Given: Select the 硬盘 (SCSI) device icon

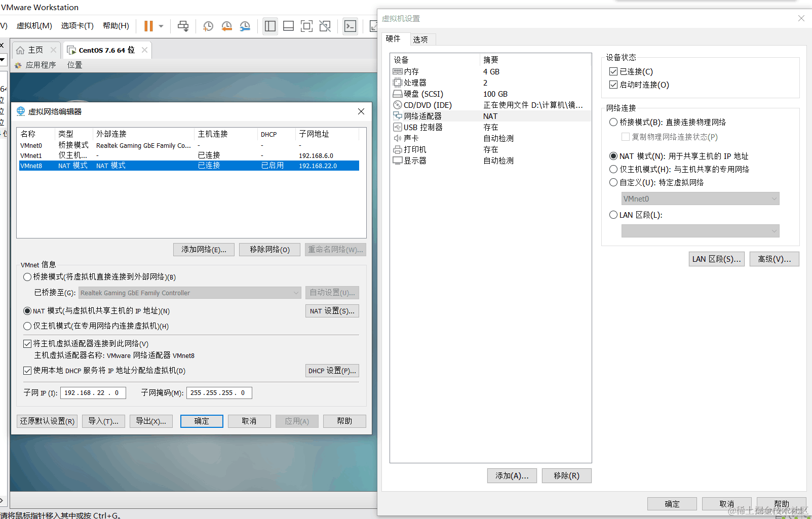Looking at the screenshot, I should pos(398,94).
